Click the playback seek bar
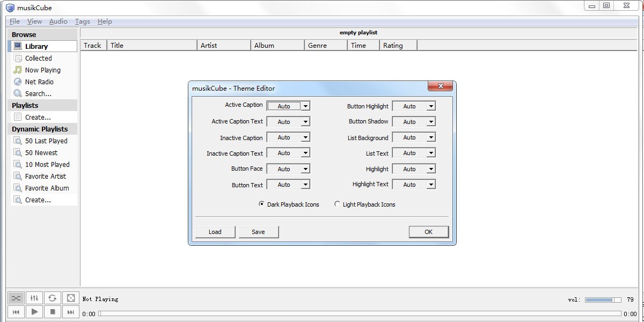Image resolution: width=644 pixels, height=322 pixels. tap(360, 313)
